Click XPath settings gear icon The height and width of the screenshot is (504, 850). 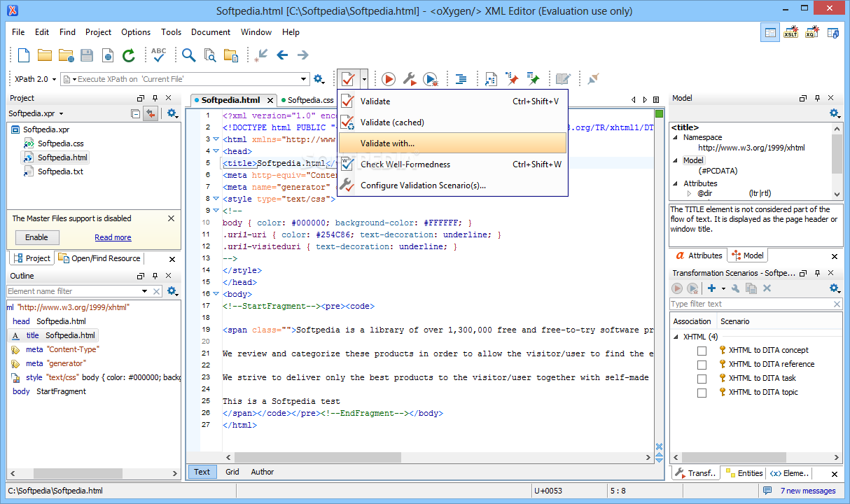point(319,79)
